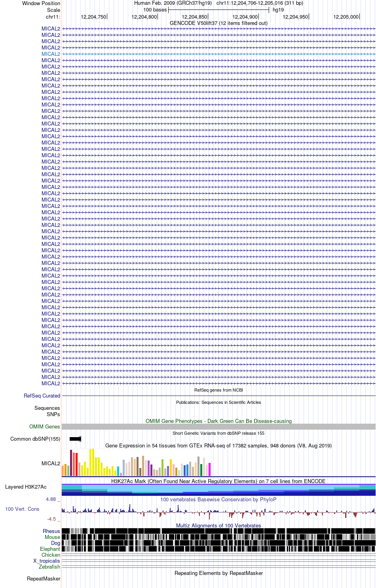Click the 'RefSeq genes from NCBI' title
This screenshot has width=376, height=588.
coord(218,390)
